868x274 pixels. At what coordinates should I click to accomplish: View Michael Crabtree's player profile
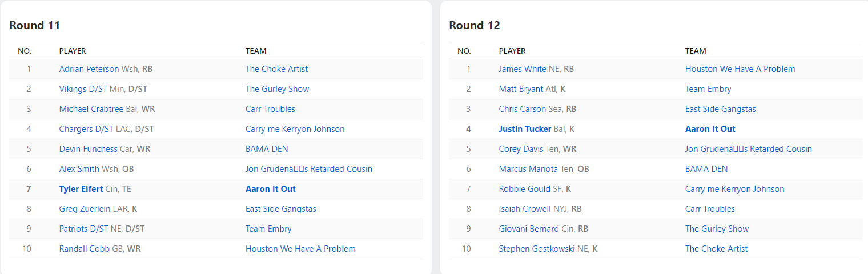pos(91,109)
